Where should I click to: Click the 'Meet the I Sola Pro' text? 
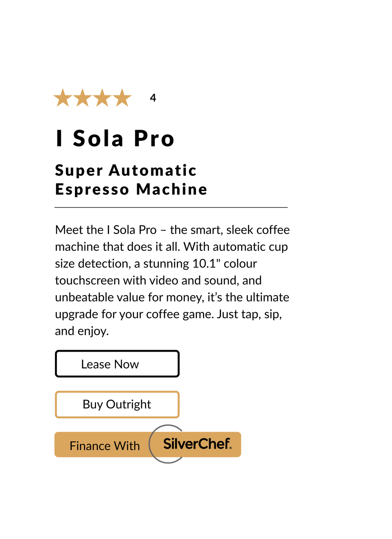(x=106, y=230)
